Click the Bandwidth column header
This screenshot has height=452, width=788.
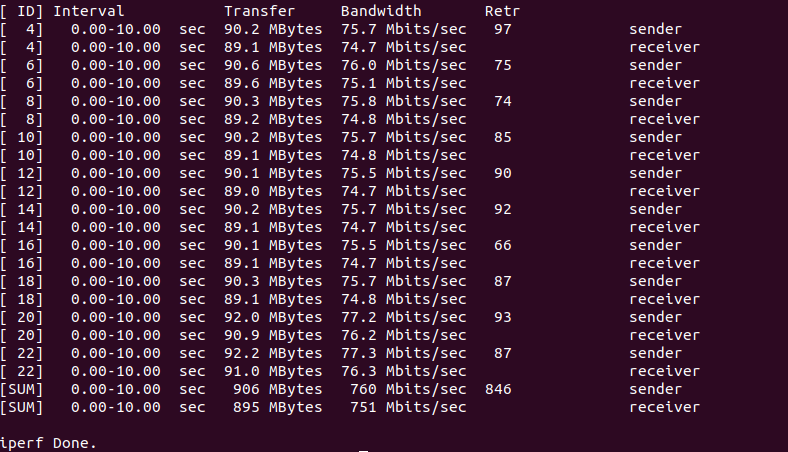point(381,11)
